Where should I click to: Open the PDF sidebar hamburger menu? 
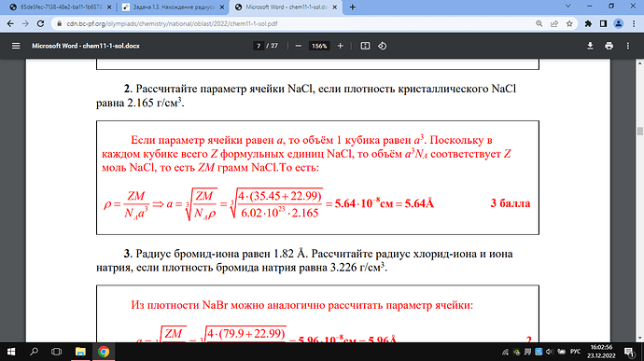click(16, 46)
